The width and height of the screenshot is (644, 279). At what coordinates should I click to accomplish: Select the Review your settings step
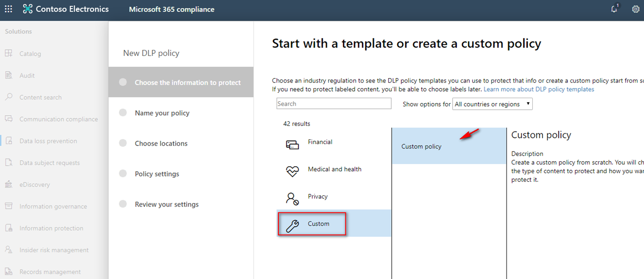167,204
